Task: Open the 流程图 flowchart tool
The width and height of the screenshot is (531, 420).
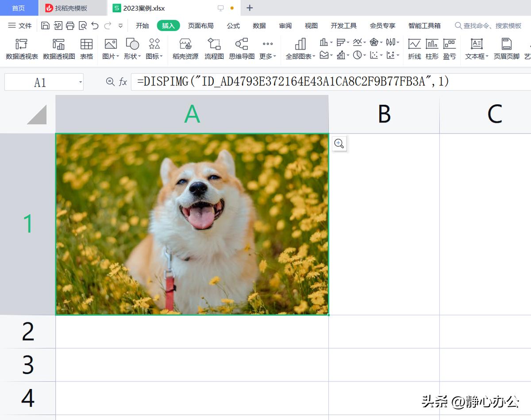Action: click(214, 49)
